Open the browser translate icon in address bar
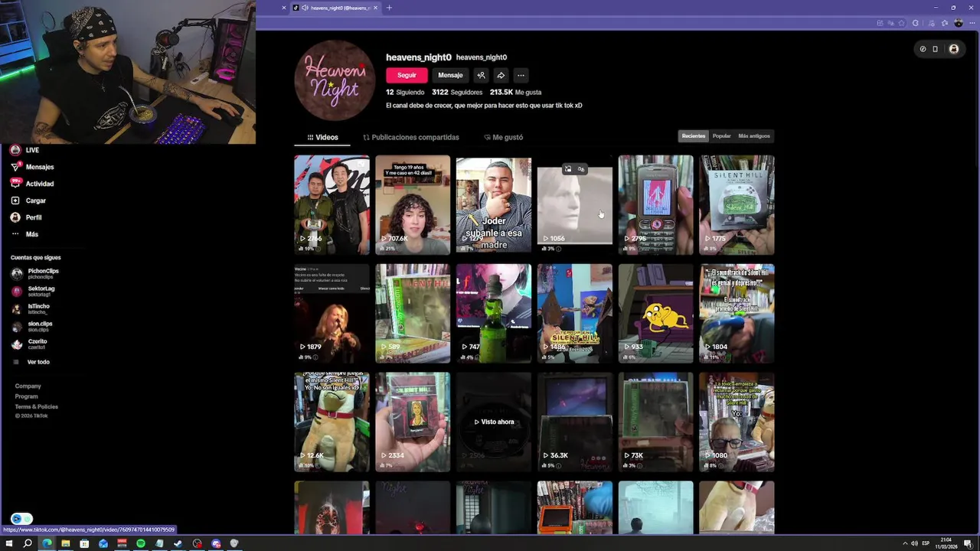Screen dimensions: 980x551 pyautogui.click(x=890, y=24)
